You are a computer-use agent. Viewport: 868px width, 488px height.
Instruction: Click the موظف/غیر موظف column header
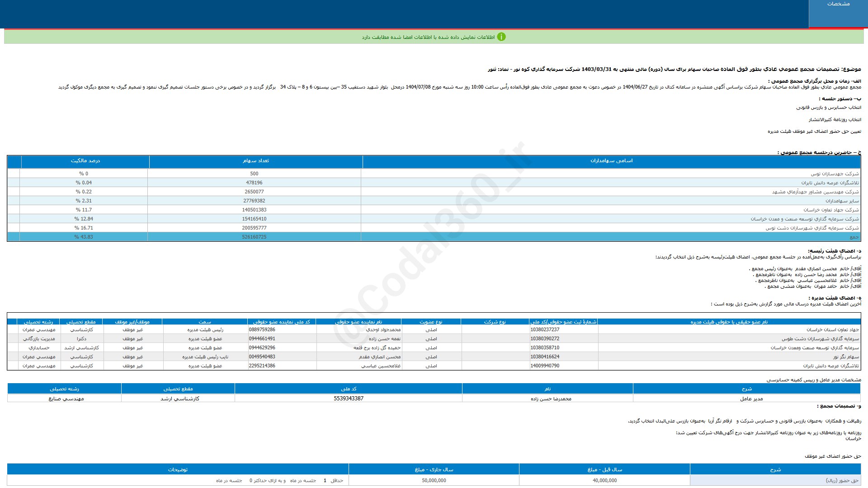coord(132,322)
